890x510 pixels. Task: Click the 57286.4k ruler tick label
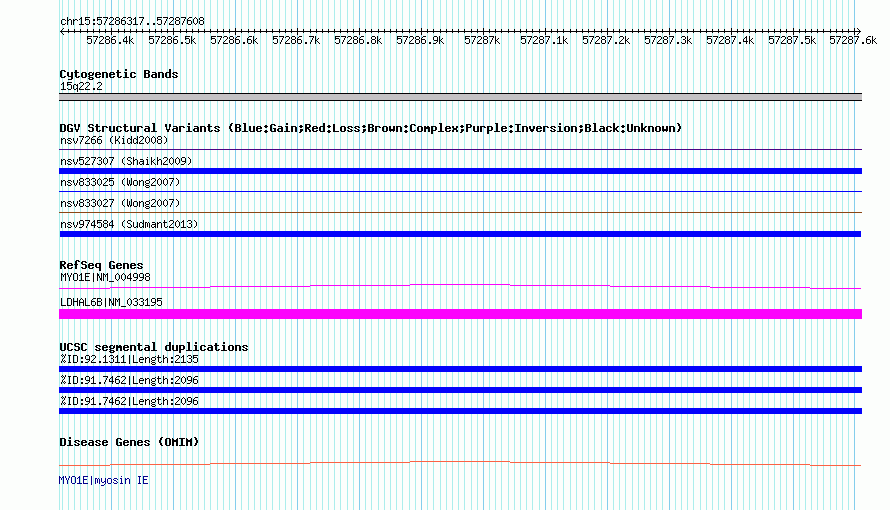click(110, 40)
